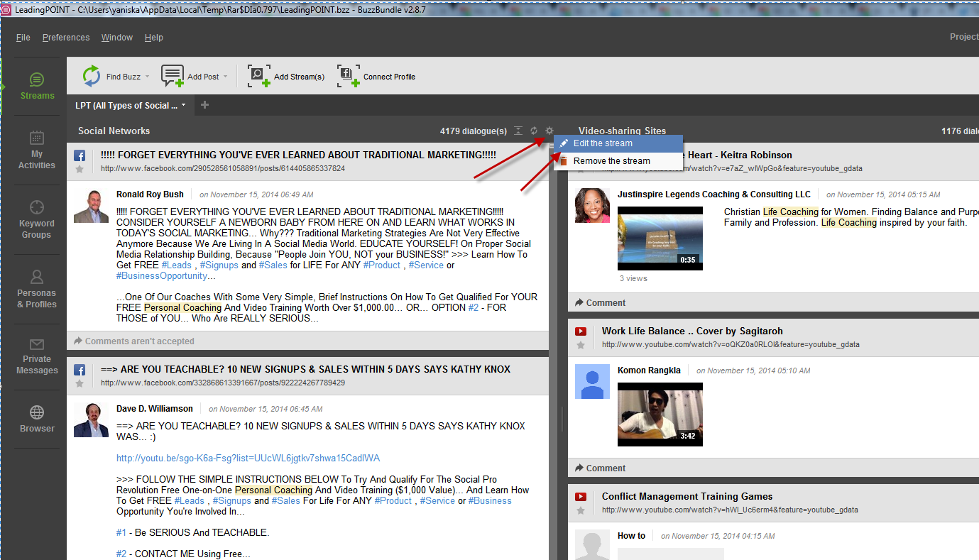Image resolution: width=979 pixels, height=560 pixels.
Task: Launch the Browser section in the sidebar
Action: 37,419
